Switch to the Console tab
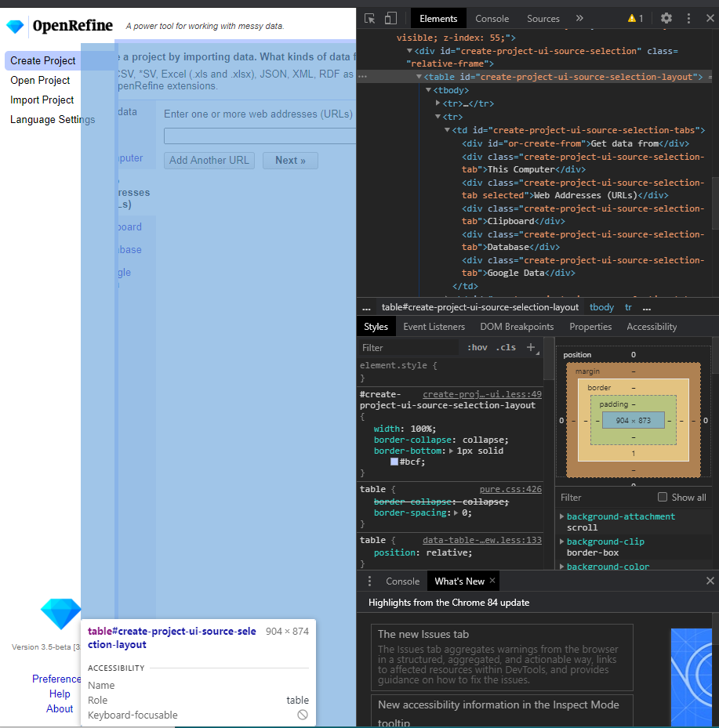The height and width of the screenshot is (728, 719). point(492,19)
